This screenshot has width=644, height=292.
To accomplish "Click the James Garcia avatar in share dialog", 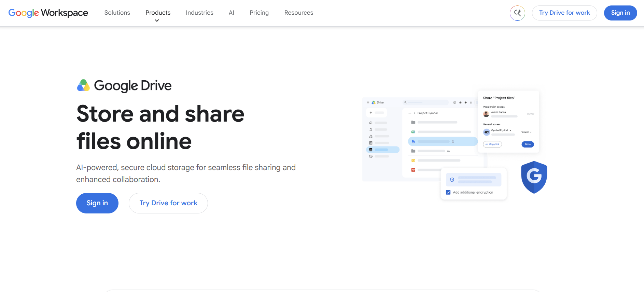I will click(x=486, y=114).
